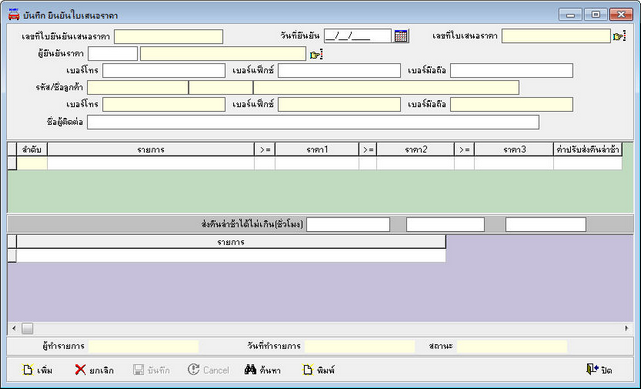Screen dimensions: 641x389
Task: Open the calendar picker beside วันที่ยืนยัน
Action: pyautogui.click(x=401, y=36)
